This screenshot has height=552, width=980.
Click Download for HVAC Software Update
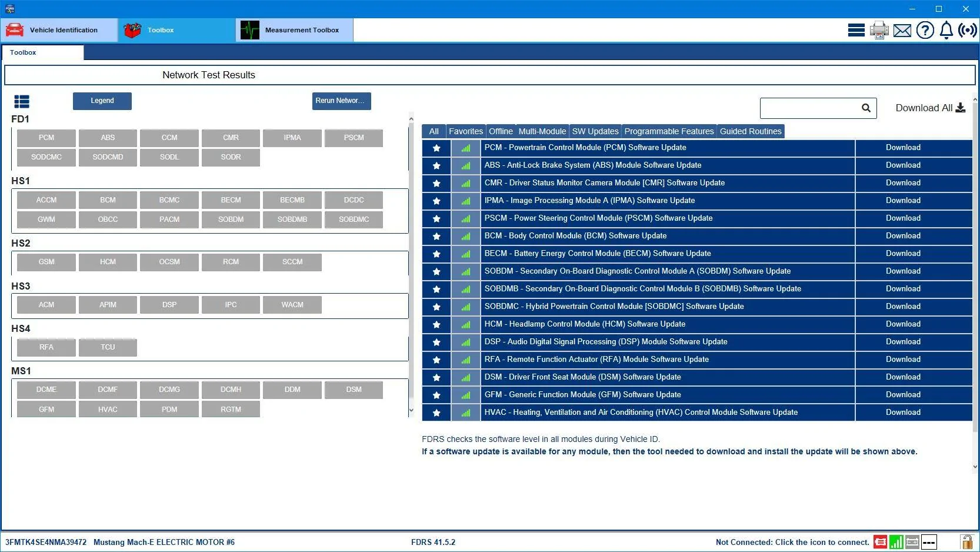[903, 413]
